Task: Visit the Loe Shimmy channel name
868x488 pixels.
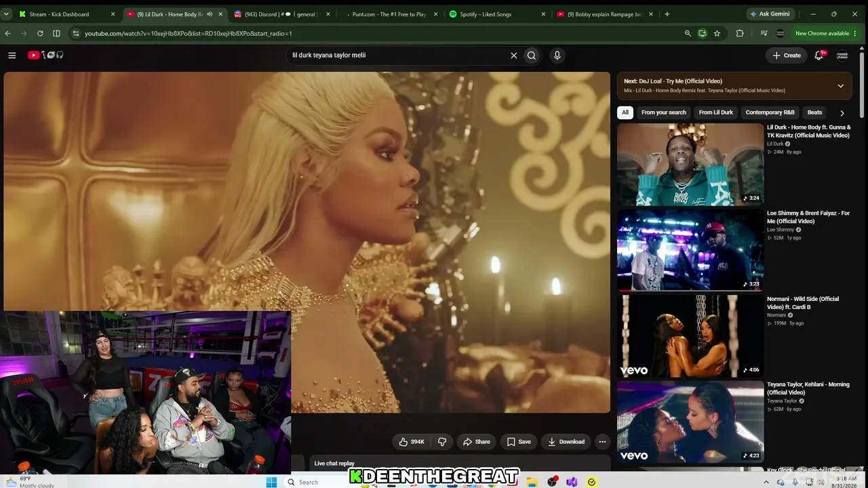Action: point(781,230)
